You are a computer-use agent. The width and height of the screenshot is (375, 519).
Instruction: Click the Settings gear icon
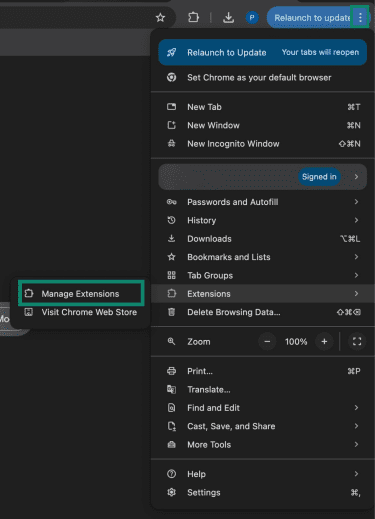(x=171, y=492)
